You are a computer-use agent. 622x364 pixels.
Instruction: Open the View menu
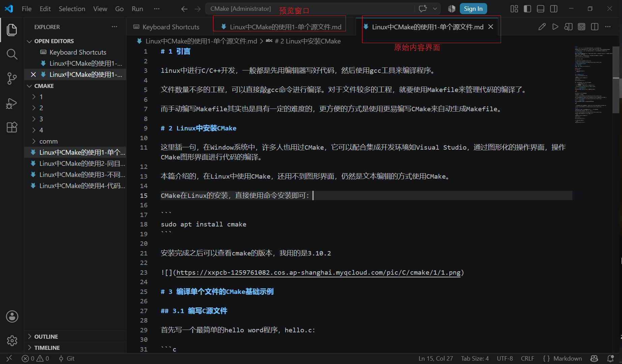(100, 9)
